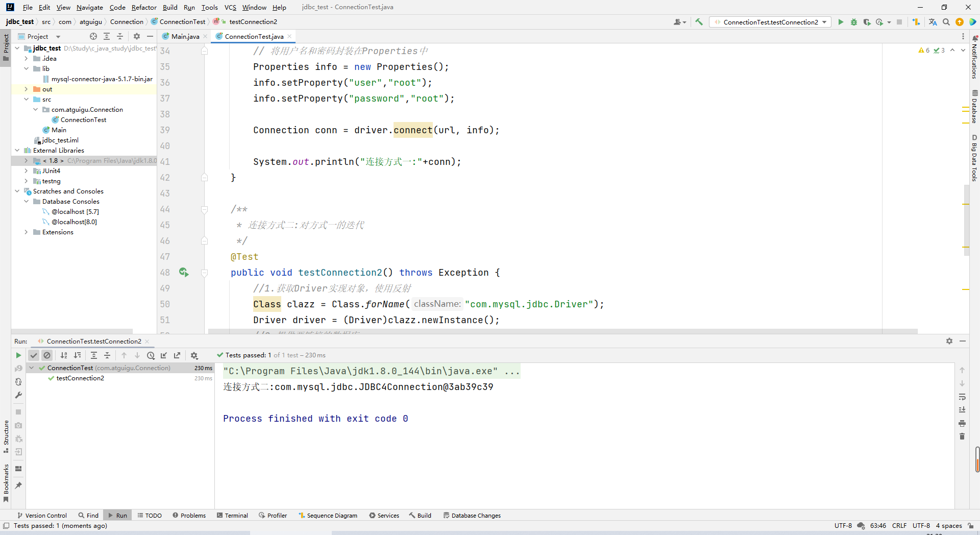This screenshot has width=980, height=535.
Task: Change indent setting via 4 spaces
Action: [949, 526]
